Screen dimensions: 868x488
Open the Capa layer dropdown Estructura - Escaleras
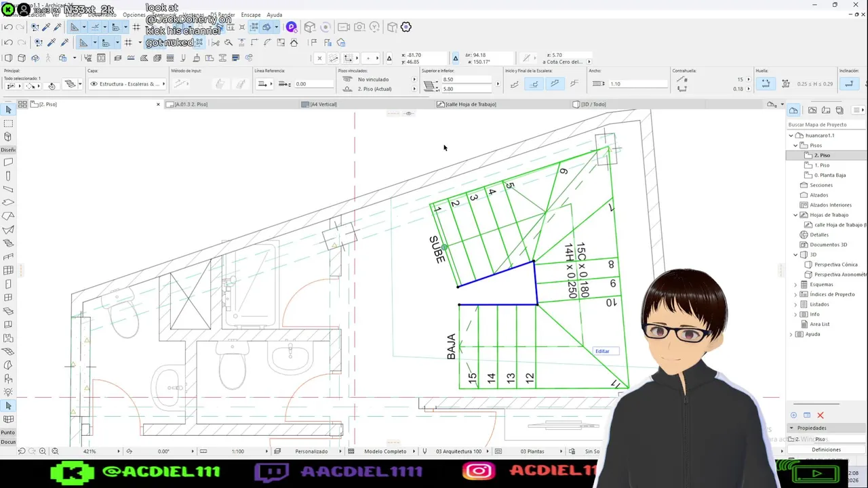127,84
